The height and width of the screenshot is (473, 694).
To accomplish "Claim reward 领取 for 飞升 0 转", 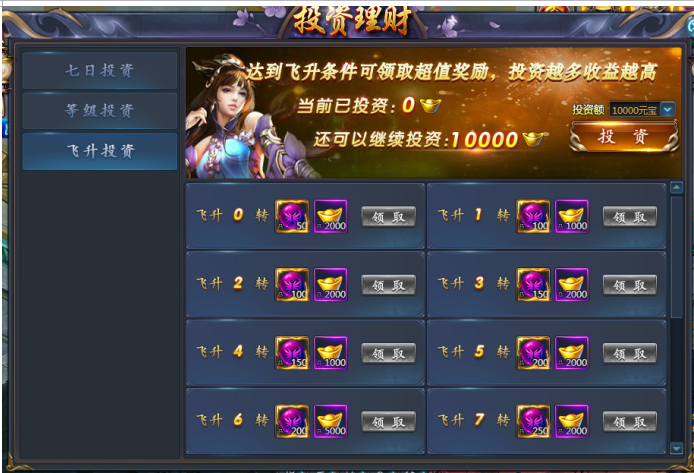I will point(388,217).
